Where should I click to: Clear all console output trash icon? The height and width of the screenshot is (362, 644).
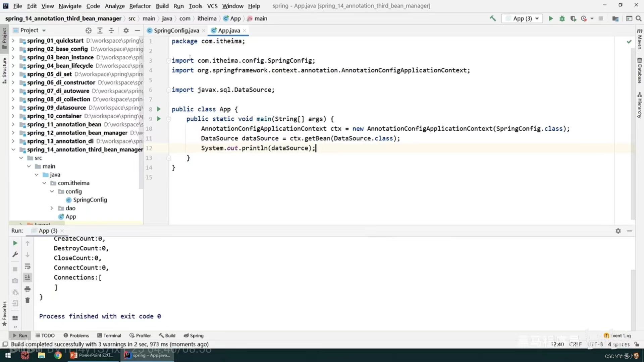[x=28, y=300]
